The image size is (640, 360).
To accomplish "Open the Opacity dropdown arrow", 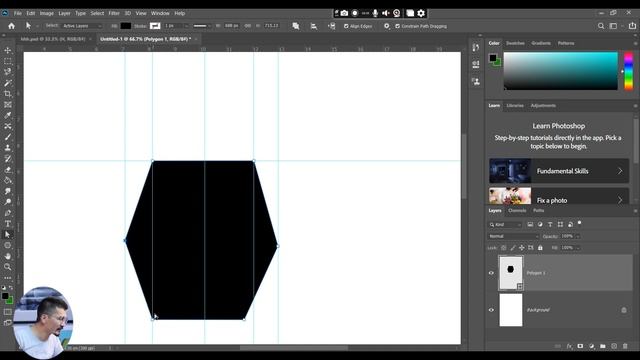I will tap(578, 236).
